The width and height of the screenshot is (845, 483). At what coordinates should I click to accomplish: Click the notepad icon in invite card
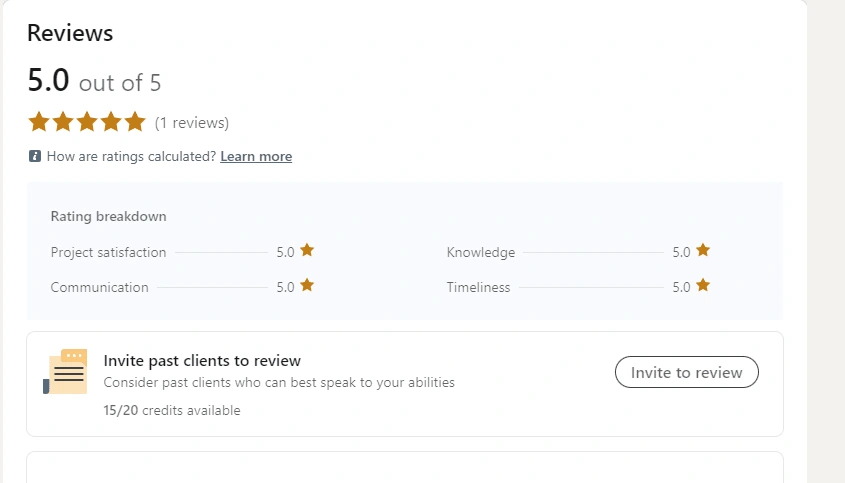tap(66, 372)
